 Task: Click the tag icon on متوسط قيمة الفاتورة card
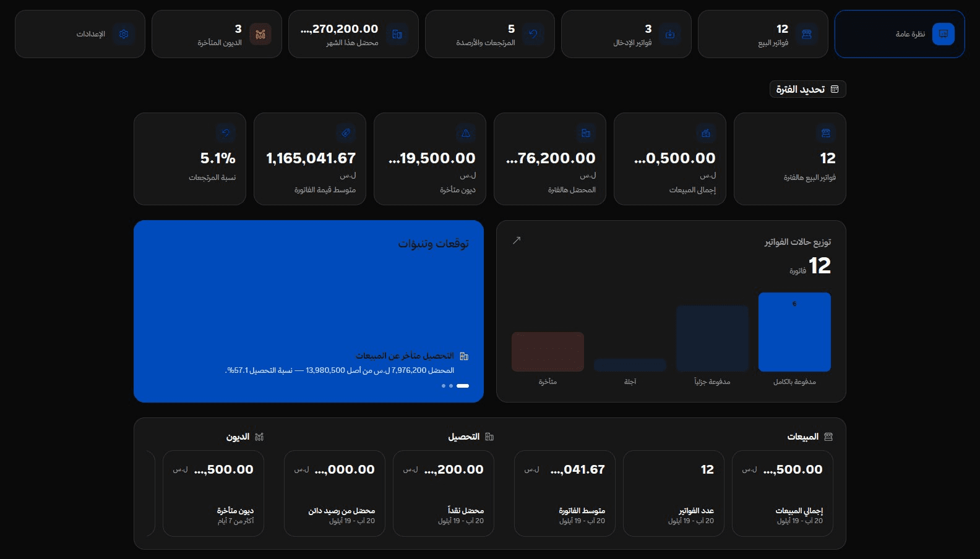(x=346, y=133)
